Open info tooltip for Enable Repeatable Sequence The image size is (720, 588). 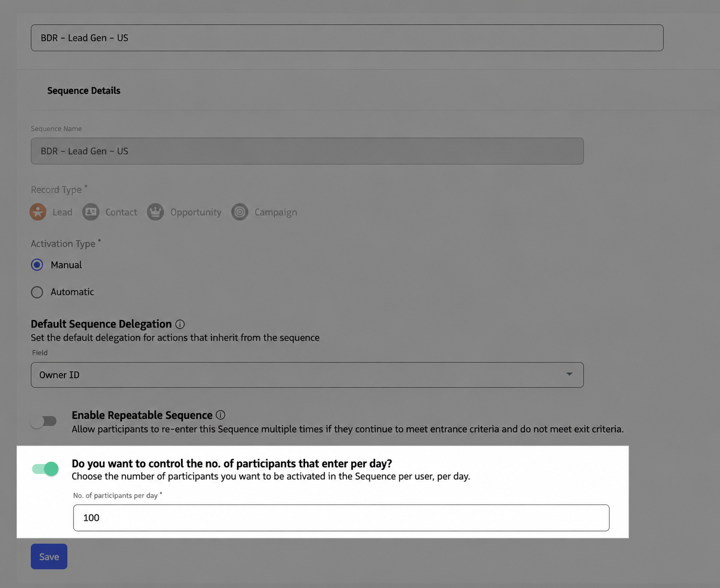(x=220, y=415)
